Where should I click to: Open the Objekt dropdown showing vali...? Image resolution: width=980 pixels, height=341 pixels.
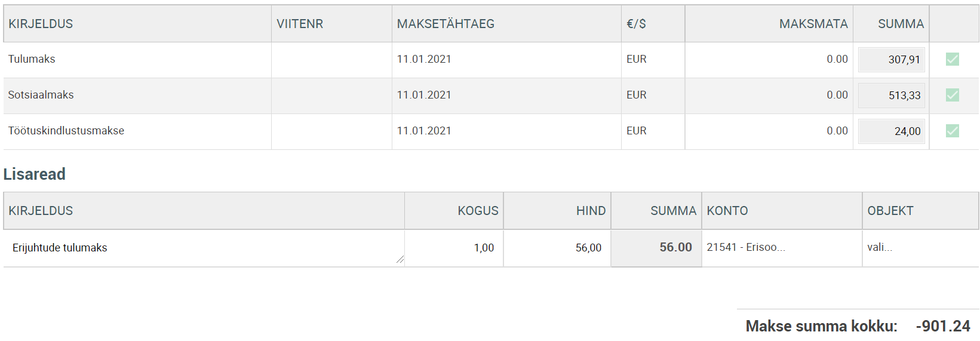[x=920, y=247]
